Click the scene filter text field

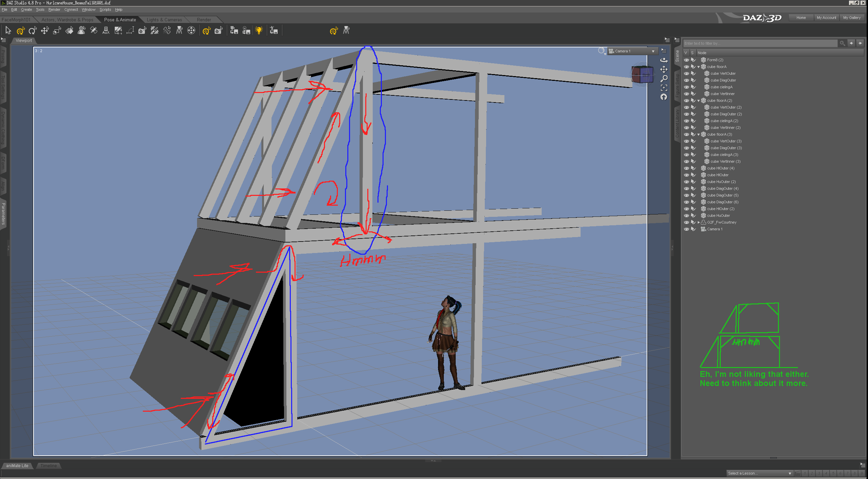tap(760, 43)
